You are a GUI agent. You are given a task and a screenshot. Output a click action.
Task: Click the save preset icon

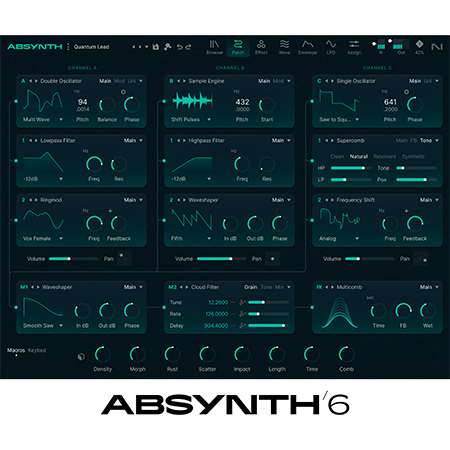[156, 47]
